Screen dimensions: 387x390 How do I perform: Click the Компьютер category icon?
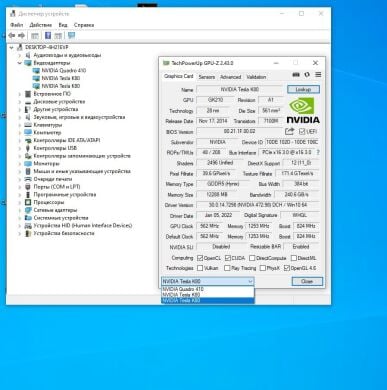pos(28,133)
